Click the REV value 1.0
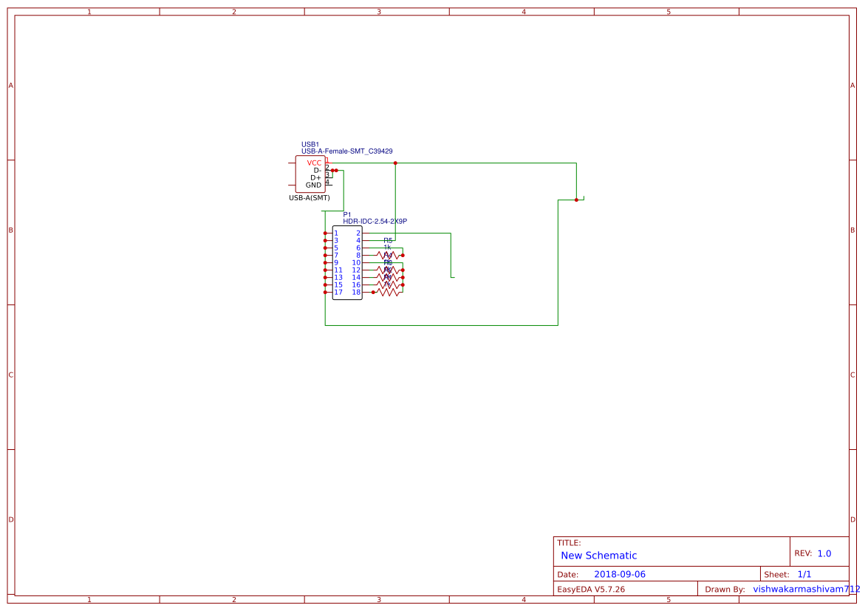The image size is (868, 611). (824, 553)
